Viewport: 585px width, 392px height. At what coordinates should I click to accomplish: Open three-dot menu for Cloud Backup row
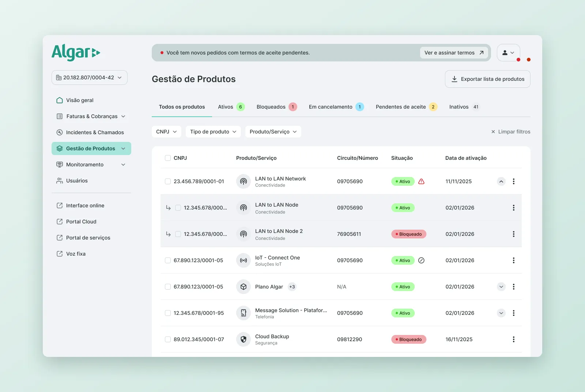click(x=513, y=339)
